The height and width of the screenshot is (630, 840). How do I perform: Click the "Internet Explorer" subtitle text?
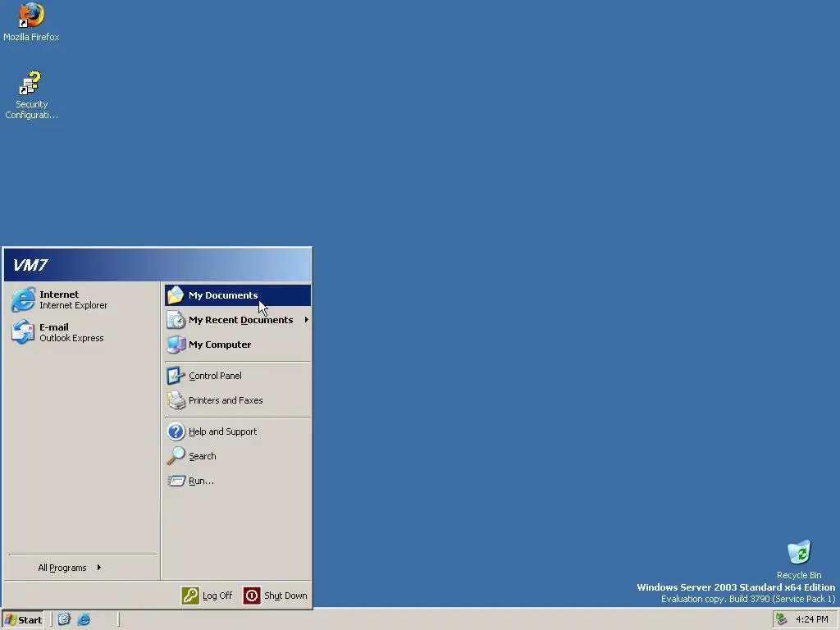73,305
